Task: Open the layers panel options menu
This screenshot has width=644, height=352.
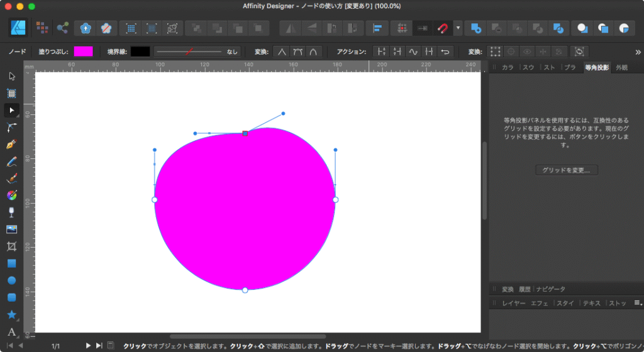Action: coord(637,303)
